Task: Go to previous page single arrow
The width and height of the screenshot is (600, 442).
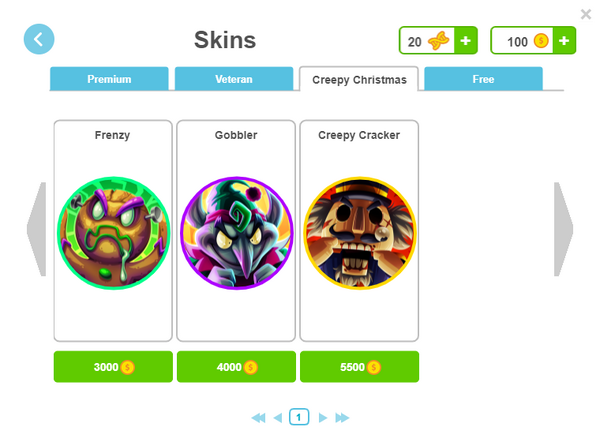Action: pos(278,418)
